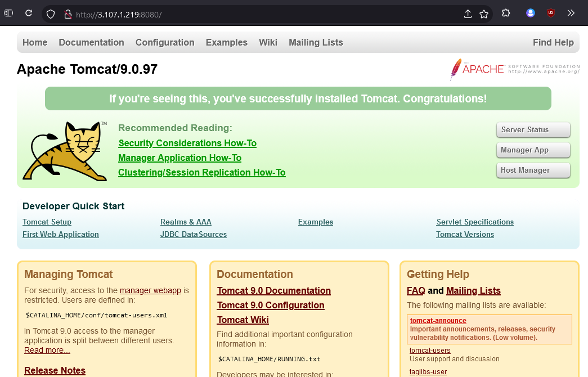Open the tomcat-users mailing list link

point(430,351)
